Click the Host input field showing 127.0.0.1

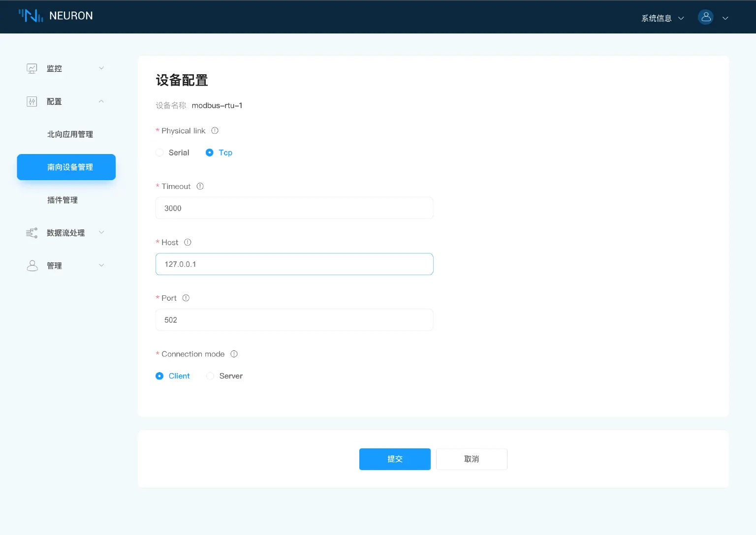(x=294, y=264)
